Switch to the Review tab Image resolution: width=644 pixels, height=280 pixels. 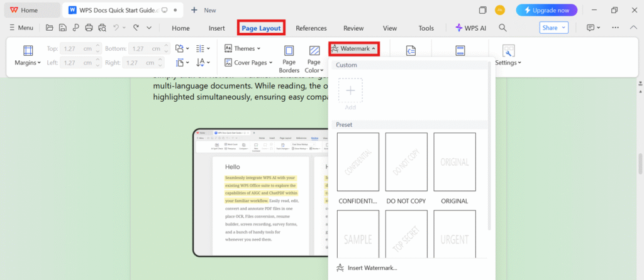tap(353, 28)
